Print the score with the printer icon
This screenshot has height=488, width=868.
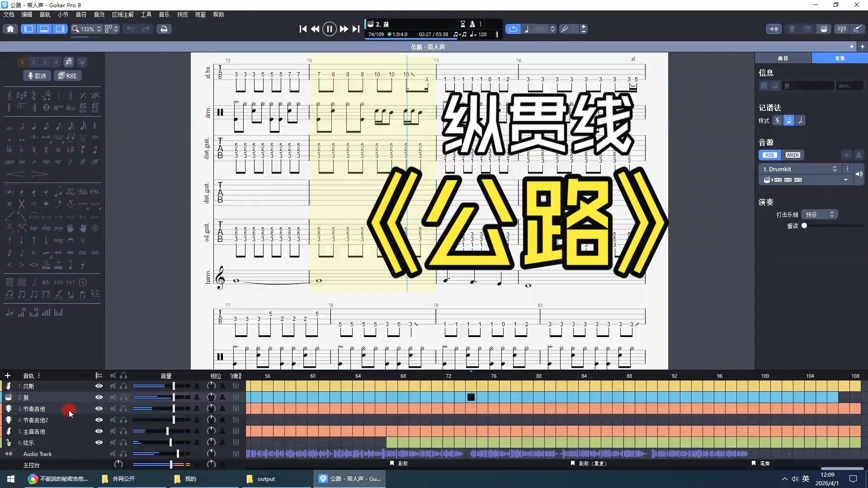click(164, 29)
